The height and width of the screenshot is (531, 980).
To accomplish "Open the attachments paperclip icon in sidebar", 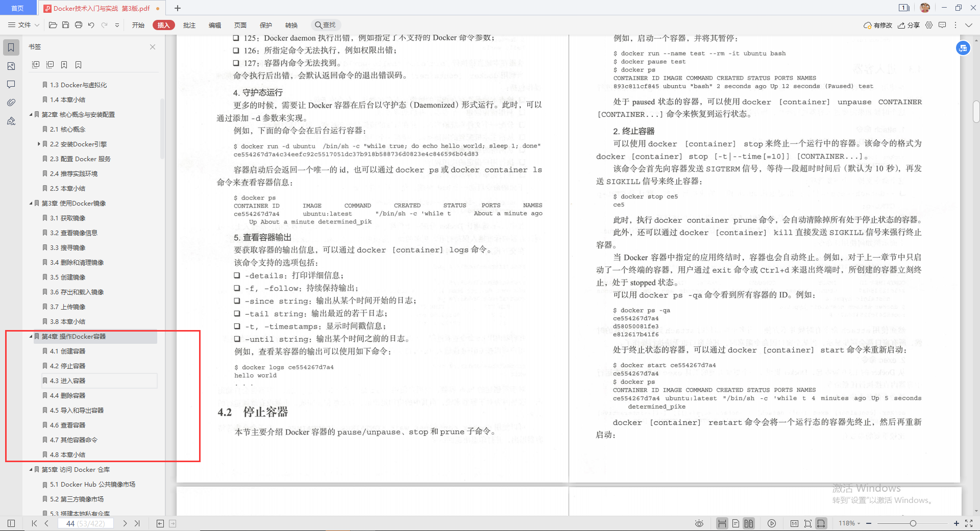I will (x=11, y=103).
